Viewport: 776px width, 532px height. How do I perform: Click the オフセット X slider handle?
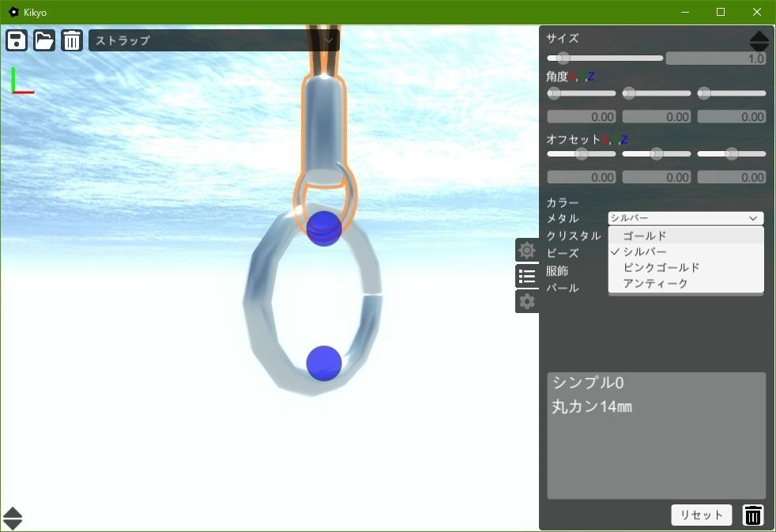pos(582,154)
